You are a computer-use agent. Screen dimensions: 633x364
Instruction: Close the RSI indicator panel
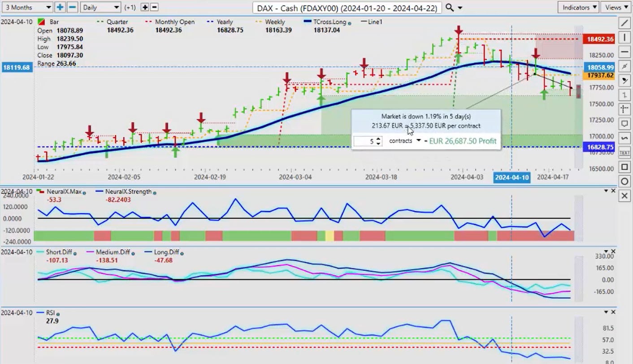613,312
